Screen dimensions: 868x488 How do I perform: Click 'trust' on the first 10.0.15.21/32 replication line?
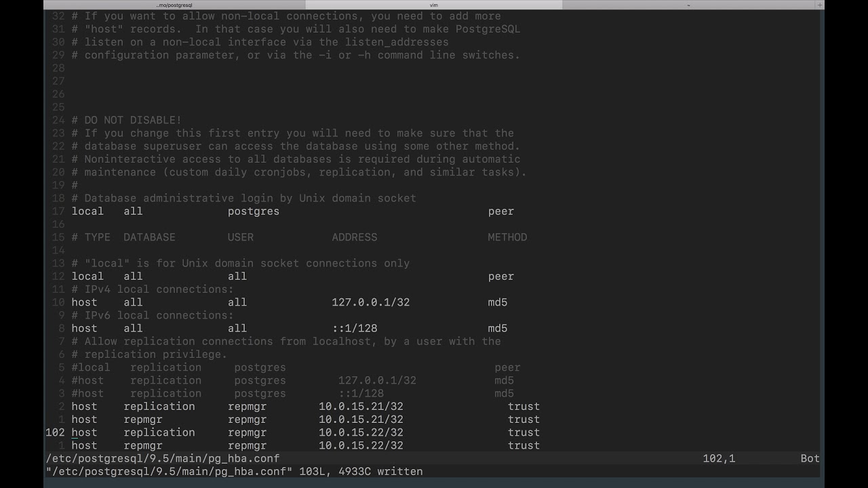click(524, 406)
